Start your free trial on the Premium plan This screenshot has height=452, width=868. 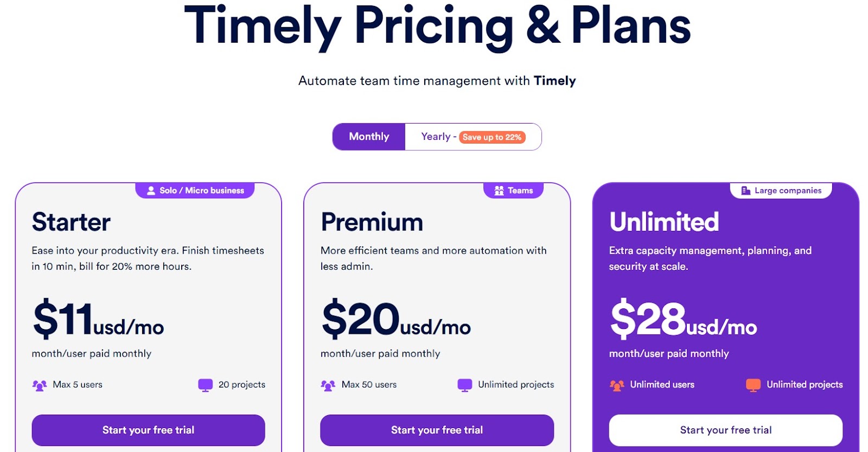(x=437, y=430)
